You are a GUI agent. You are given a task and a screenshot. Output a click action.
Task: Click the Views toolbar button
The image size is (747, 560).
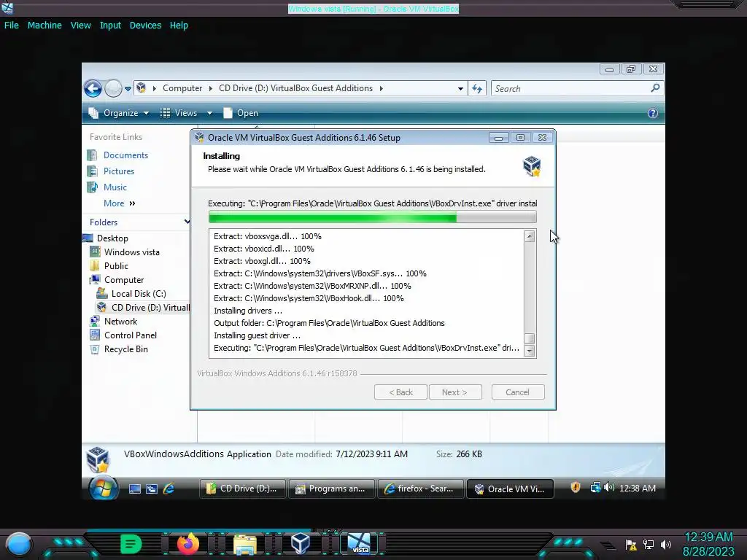pos(179,113)
